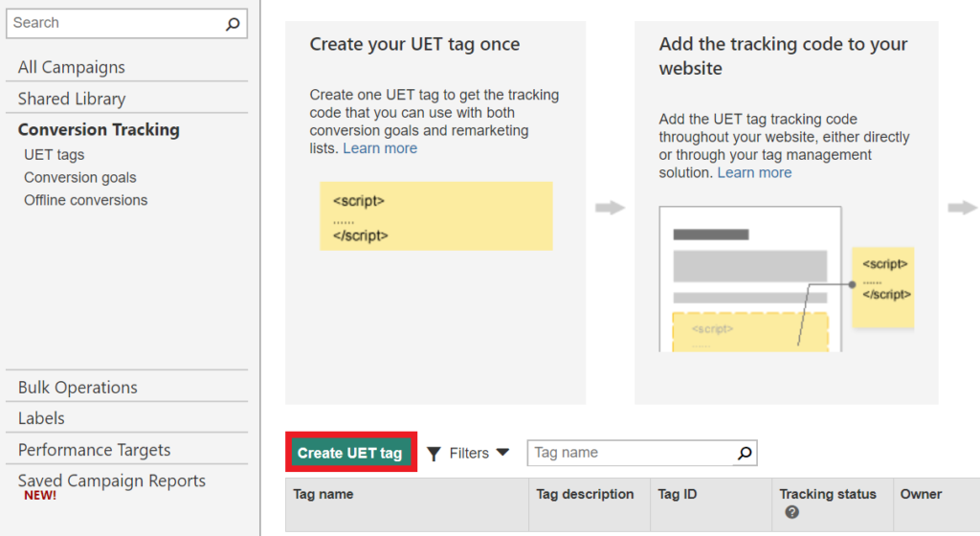Open Conversion goals subpage

(x=80, y=177)
